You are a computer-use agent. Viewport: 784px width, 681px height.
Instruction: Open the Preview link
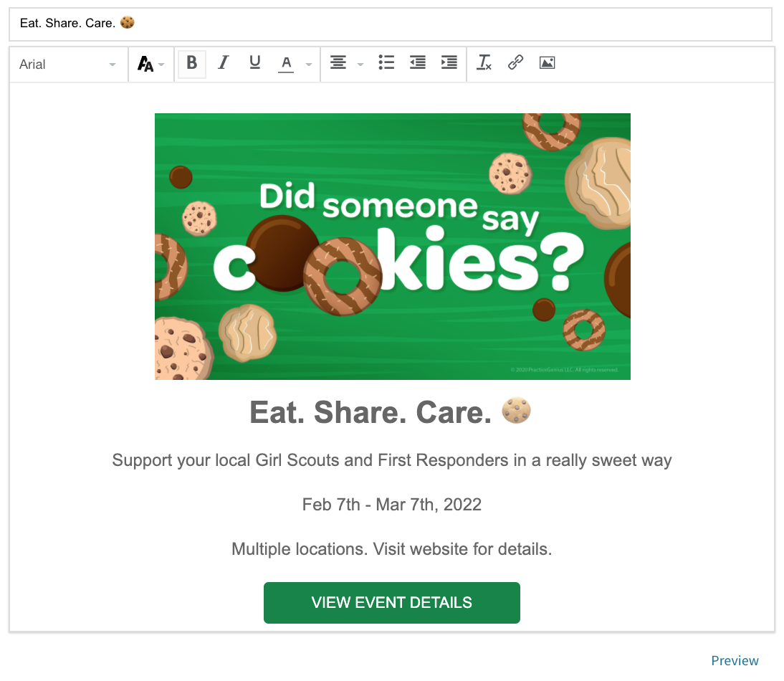click(x=735, y=661)
